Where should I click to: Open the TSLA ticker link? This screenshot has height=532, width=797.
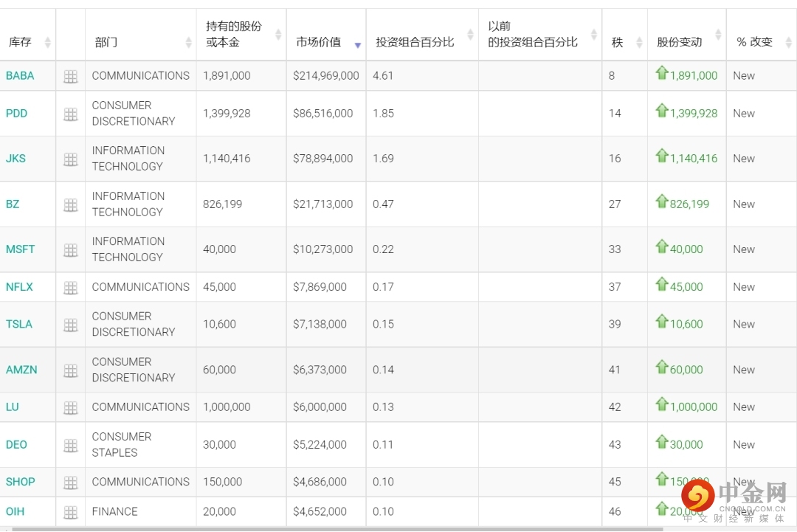(18, 324)
